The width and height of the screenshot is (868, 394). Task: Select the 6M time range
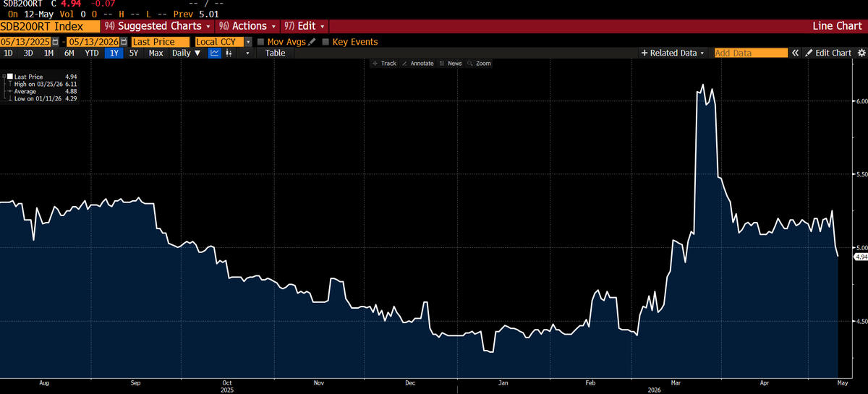point(69,53)
